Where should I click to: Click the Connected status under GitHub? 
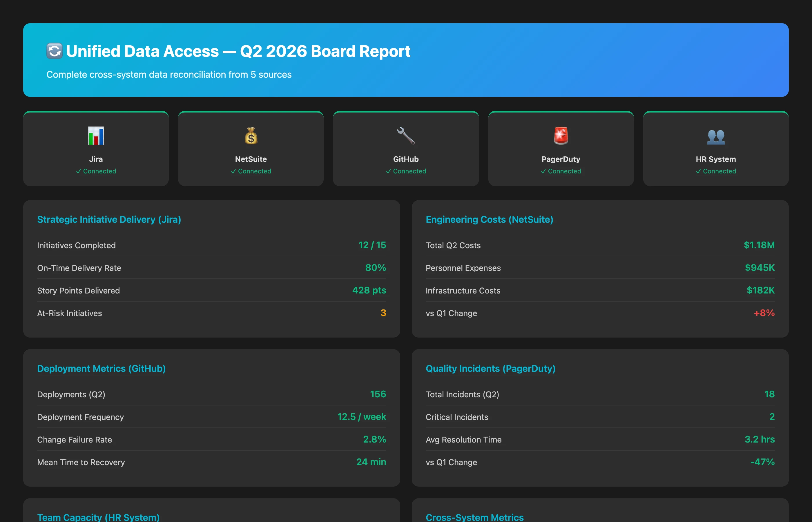(x=406, y=171)
